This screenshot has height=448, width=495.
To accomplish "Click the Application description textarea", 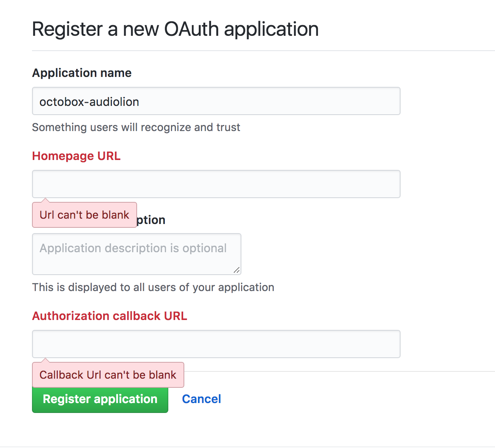I will [136, 253].
